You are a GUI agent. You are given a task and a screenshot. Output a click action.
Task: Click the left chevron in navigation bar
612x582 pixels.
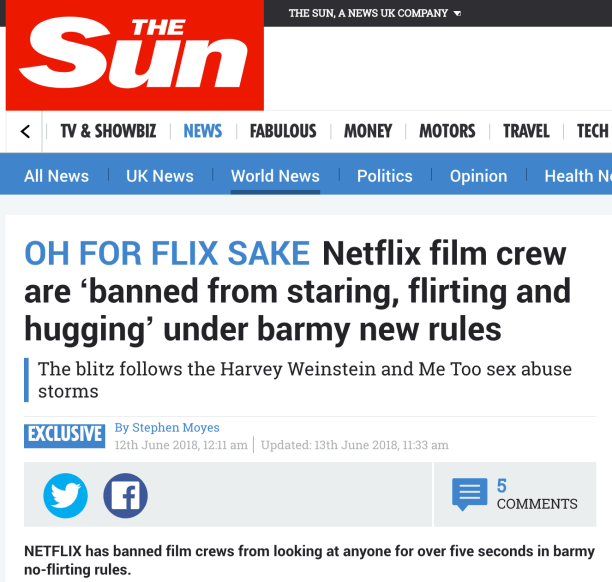[x=25, y=132]
